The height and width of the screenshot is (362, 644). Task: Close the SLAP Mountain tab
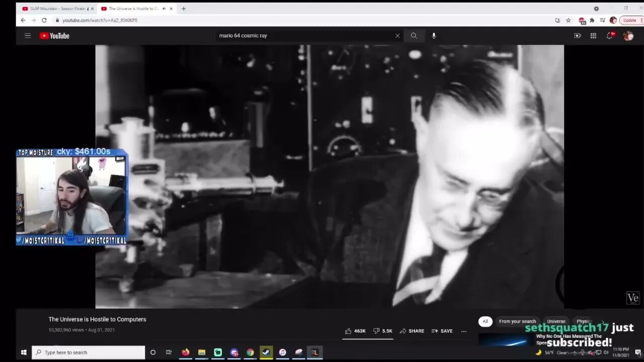tap(92, 9)
